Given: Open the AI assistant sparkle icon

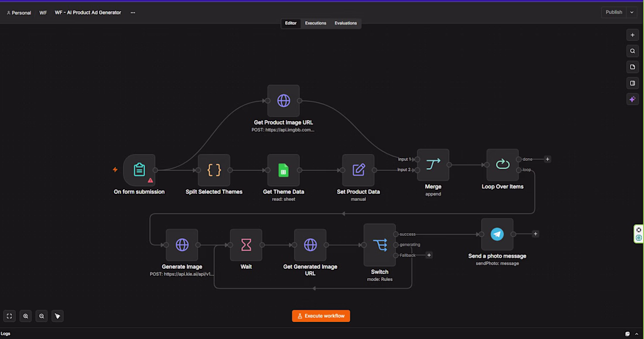Looking at the screenshot, I should click(x=632, y=99).
